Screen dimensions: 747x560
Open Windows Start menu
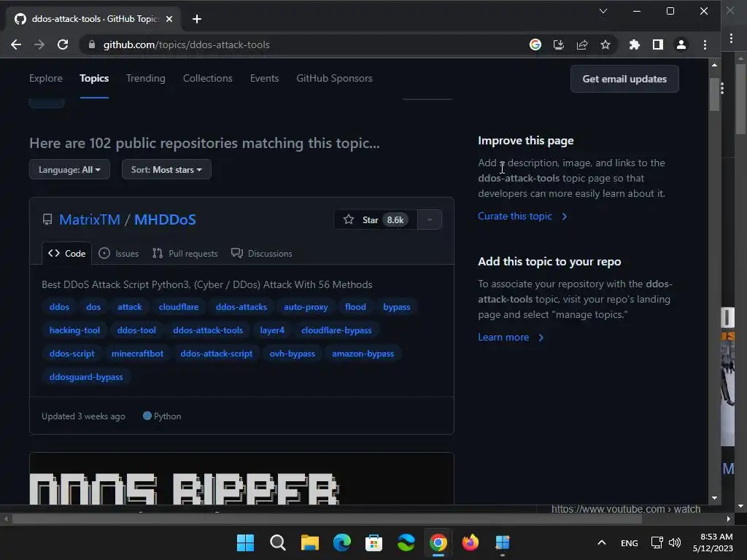pyautogui.click(x=245, y=542)
